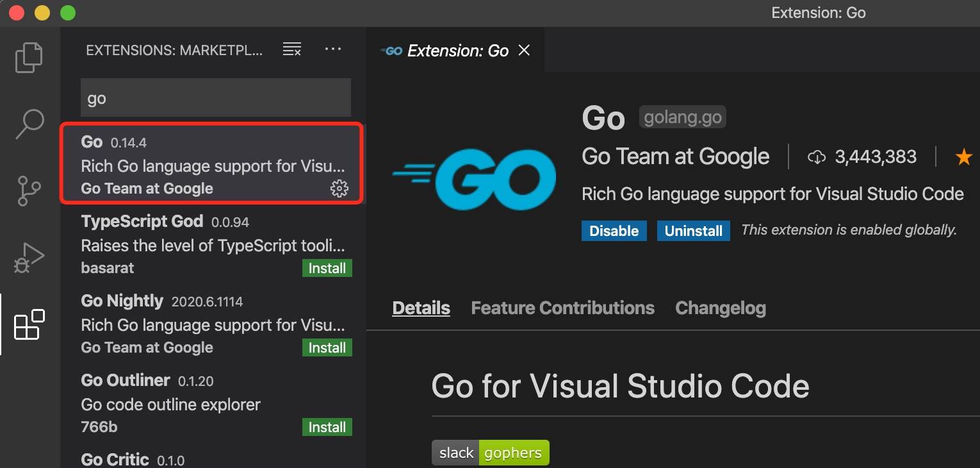Open extensions panel more actions menu
This screenshot has height=468, width=980.
click(333, 49)
